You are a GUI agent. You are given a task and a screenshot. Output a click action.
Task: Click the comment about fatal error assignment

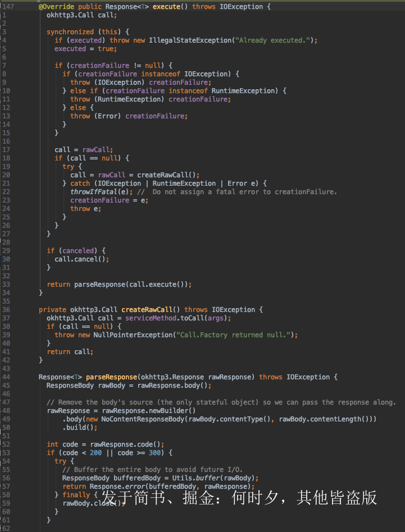click(244, 191)
